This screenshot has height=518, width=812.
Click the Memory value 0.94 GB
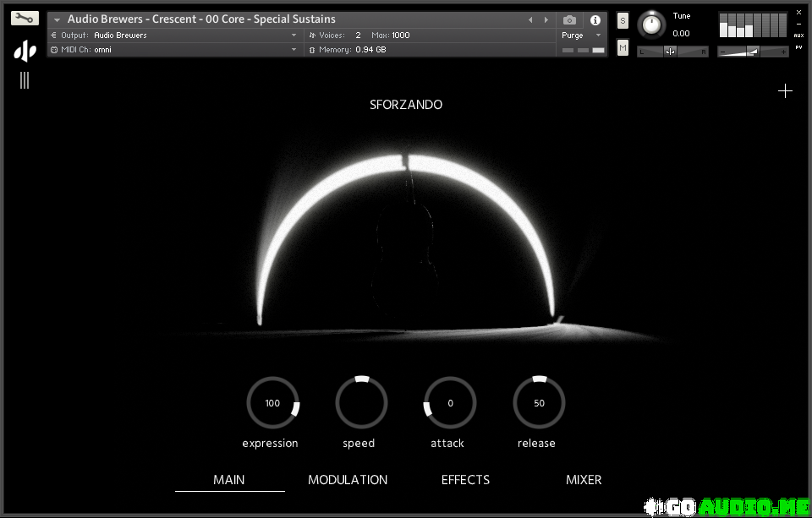pos(370,50)
